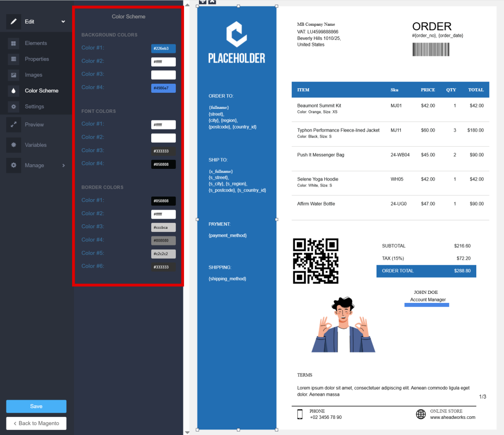Click the Save button
This screenshot has width=504, height=435.
36,406
